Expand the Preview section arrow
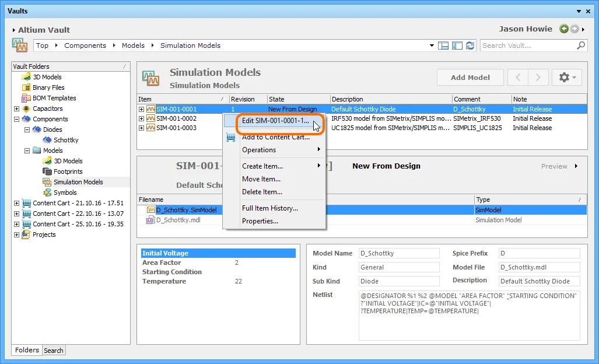The width and height of the screenshot is (599, 364). coord(576,166)
